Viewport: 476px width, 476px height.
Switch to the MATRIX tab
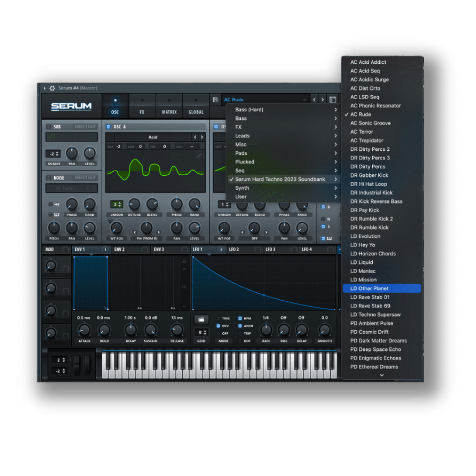click(169, 107)
